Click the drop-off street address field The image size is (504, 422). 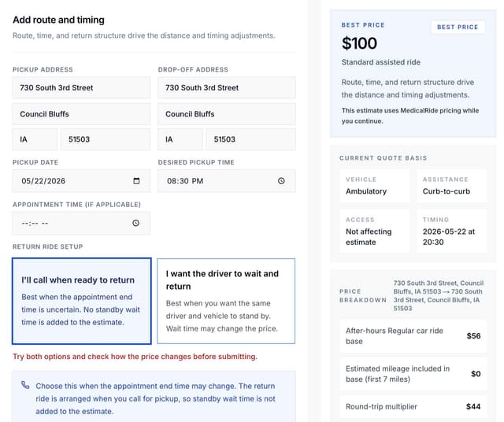(x=227, y=87)
